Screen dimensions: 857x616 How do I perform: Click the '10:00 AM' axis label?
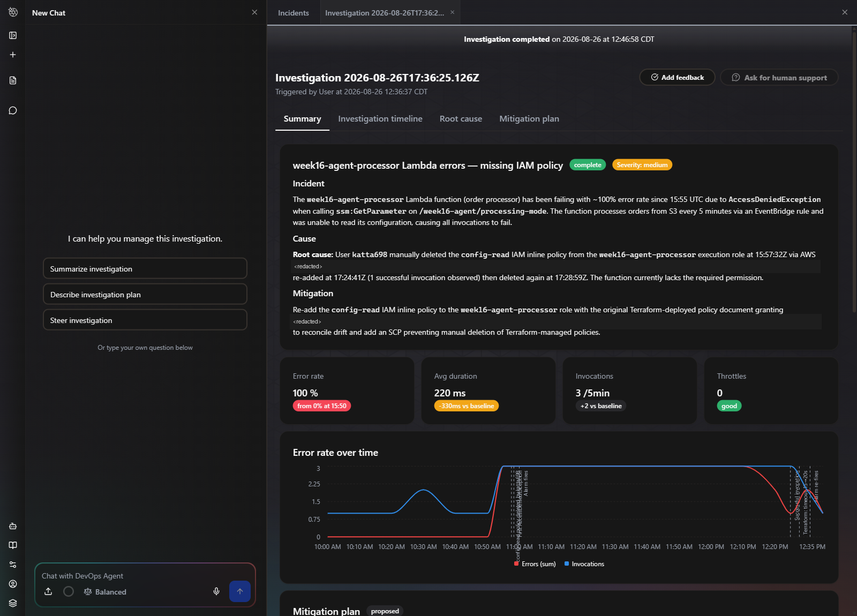pos(327,547)
